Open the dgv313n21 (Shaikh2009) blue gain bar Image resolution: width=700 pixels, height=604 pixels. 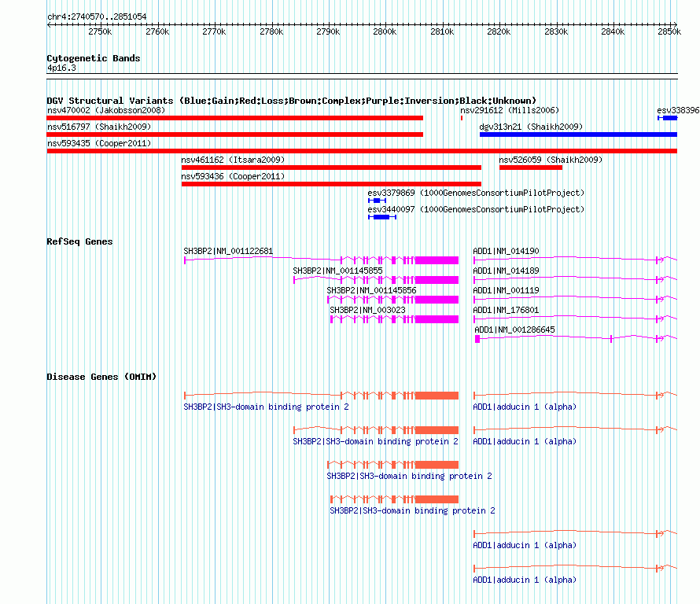click(579, 134)
